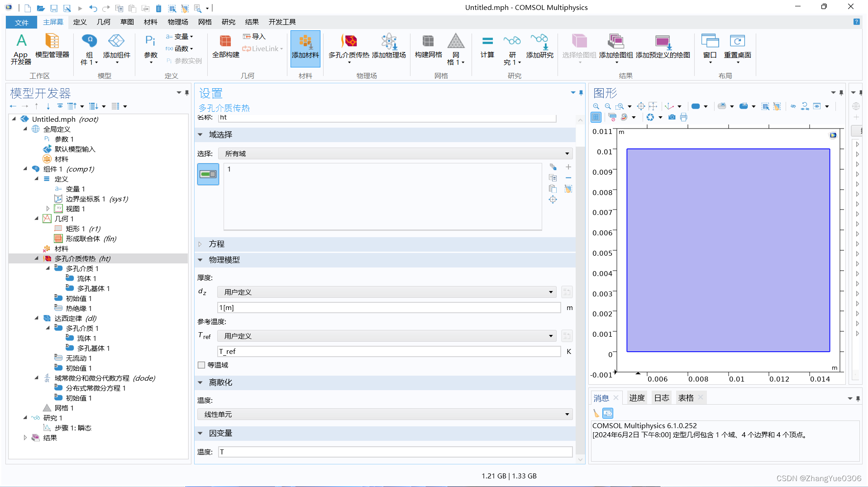
Task: Click the zoom to selection icon
Action: 553,200
